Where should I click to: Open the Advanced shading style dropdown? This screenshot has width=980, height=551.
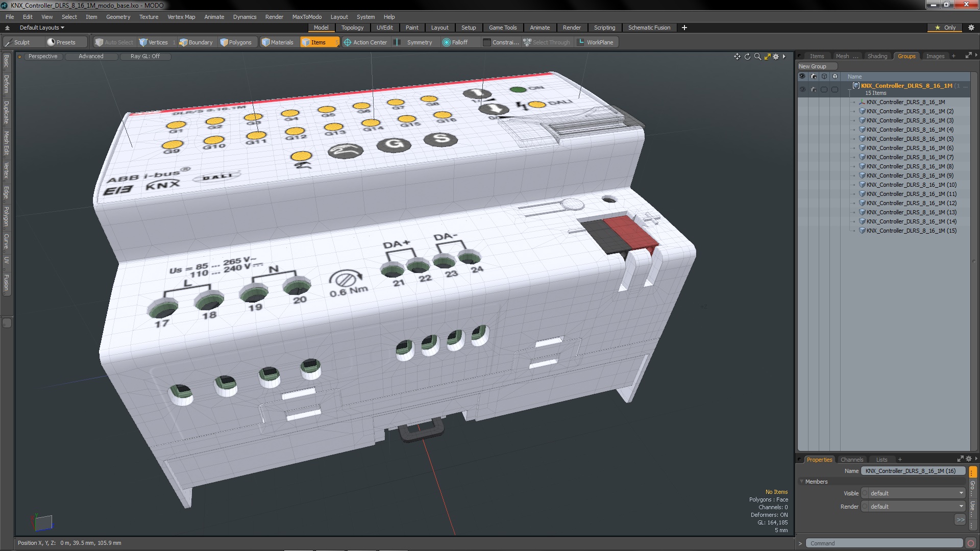[91, 57]
